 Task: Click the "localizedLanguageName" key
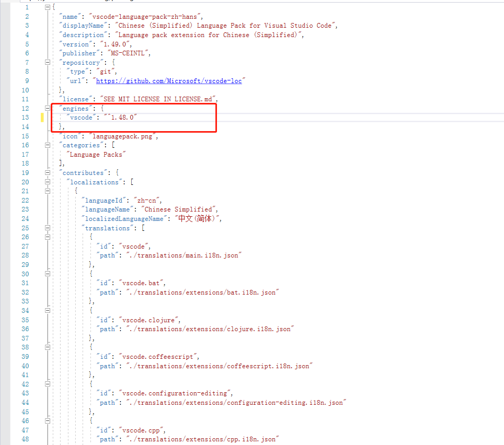(124, 219)
